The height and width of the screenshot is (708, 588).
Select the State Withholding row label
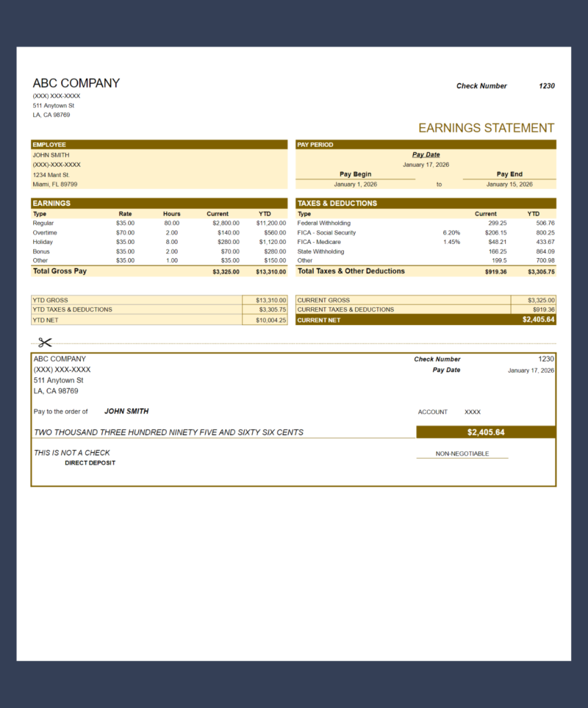[320, 251]
